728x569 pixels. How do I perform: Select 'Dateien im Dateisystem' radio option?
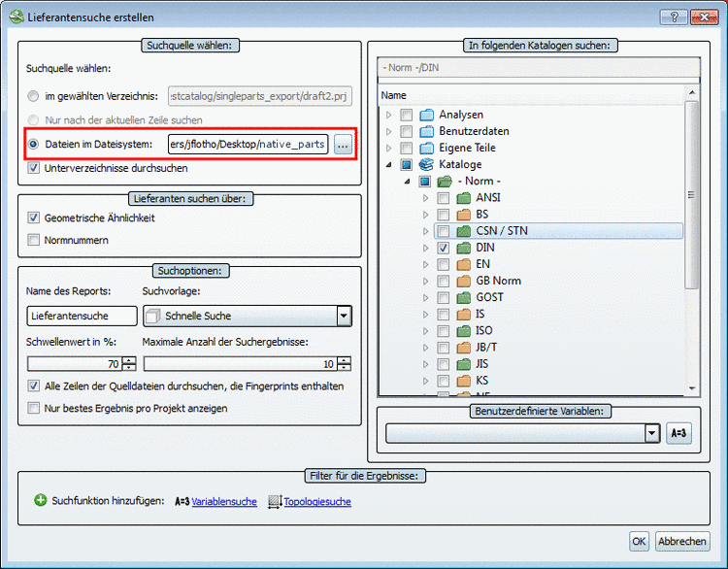pyautogui.click(x=33, y=144)
